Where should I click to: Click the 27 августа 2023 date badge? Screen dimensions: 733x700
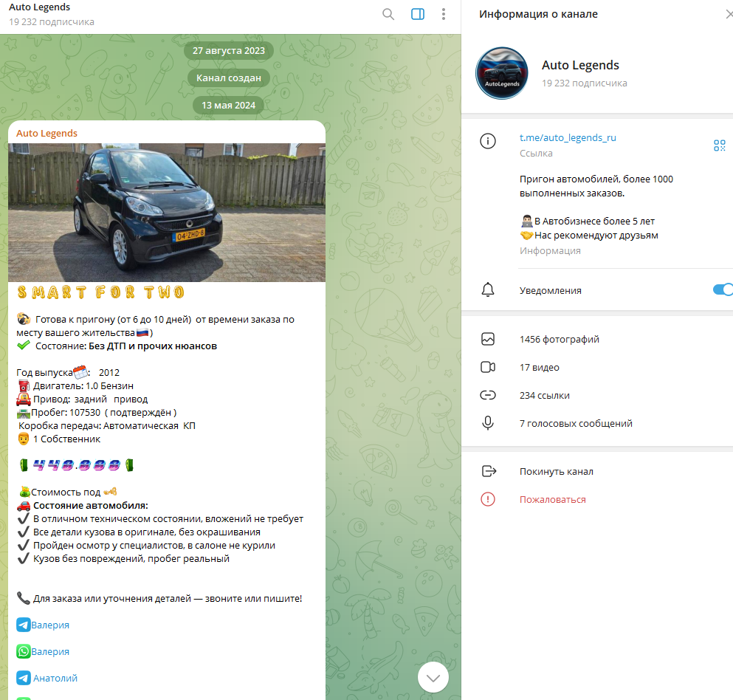click(x=229, y=50)
